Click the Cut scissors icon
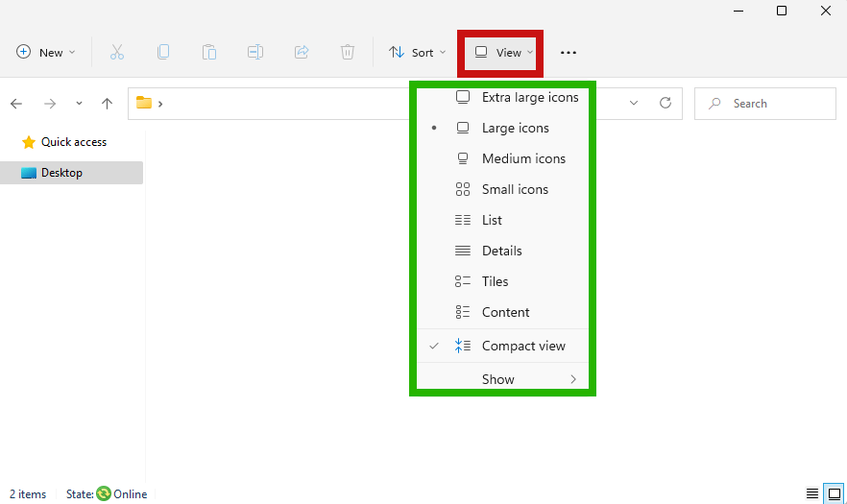 117,53
